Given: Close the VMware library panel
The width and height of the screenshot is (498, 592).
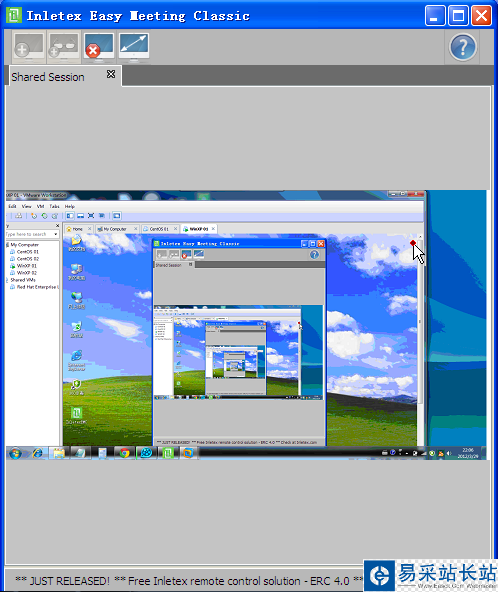Looking at the screenshot, I should point(57,226).
